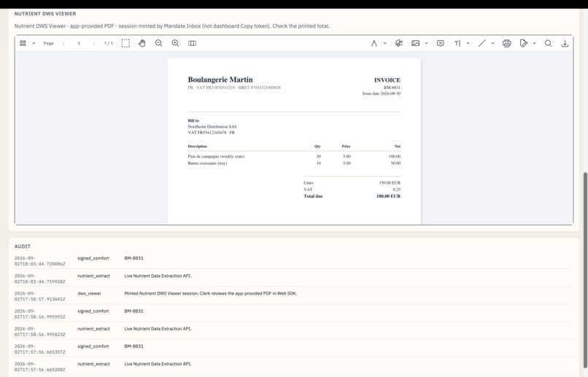This screenshot has height=377, width=588.
Task: Click the '180.00 EUR' total amount
Action: point(389,196)
